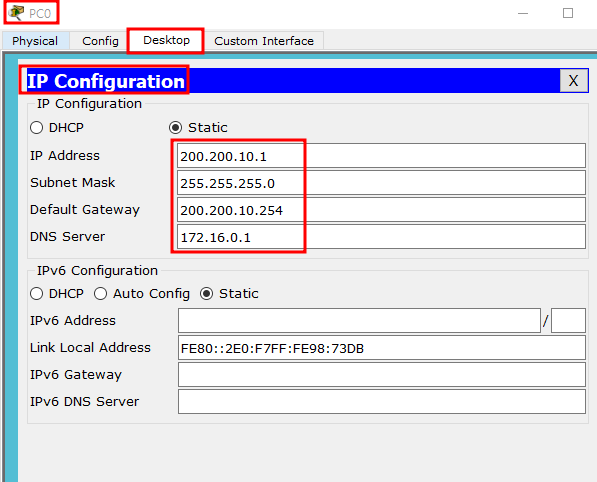The height and width of the screenshot is (482, 597).
Task: Click the Subnet Mask field 255.255.255.0
Action: (381, 183)
